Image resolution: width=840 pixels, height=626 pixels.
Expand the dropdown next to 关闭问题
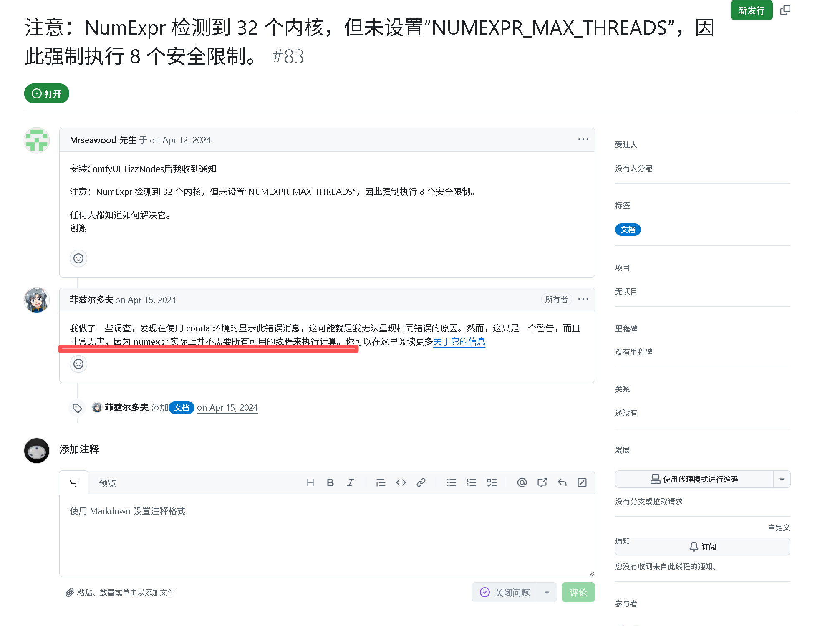coord(547,592)
